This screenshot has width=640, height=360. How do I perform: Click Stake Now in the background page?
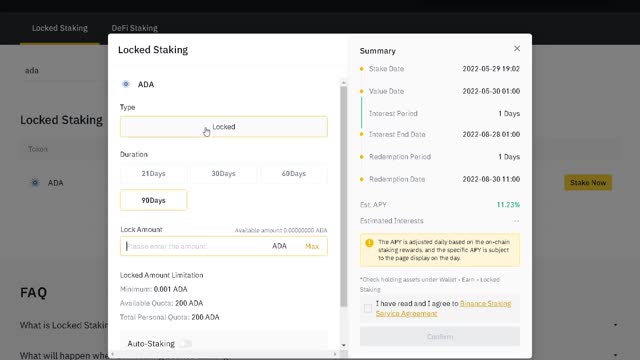[588, 182]
